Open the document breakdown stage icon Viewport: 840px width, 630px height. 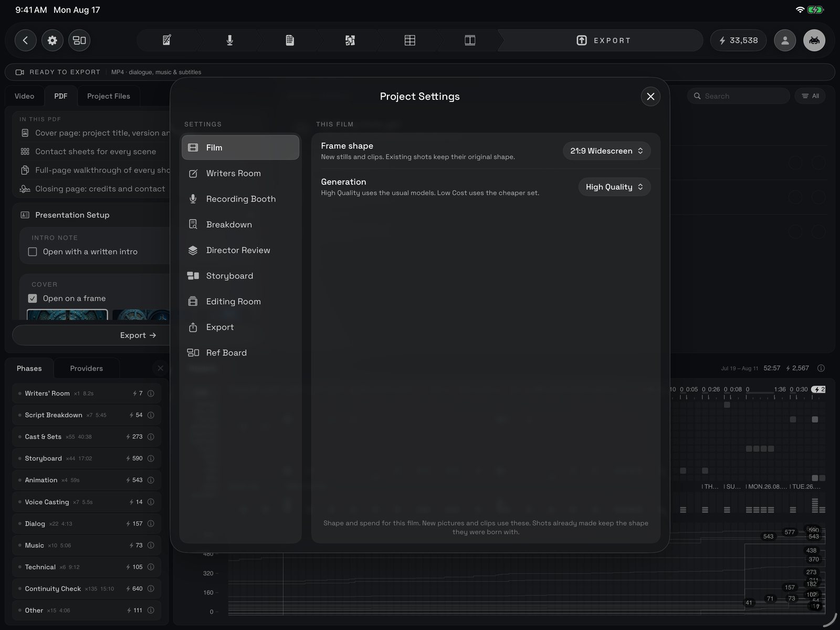coord(290,40)
